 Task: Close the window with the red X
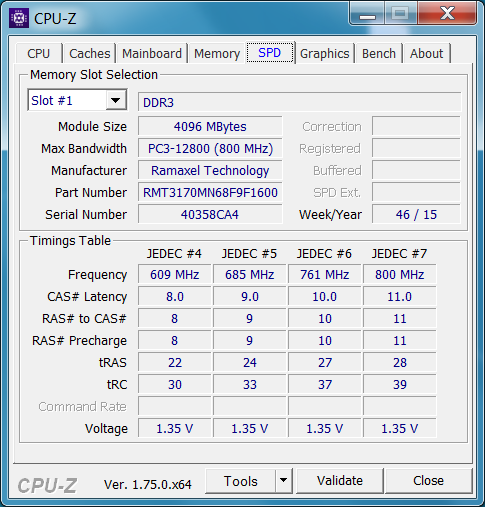(x=447, y=13)
